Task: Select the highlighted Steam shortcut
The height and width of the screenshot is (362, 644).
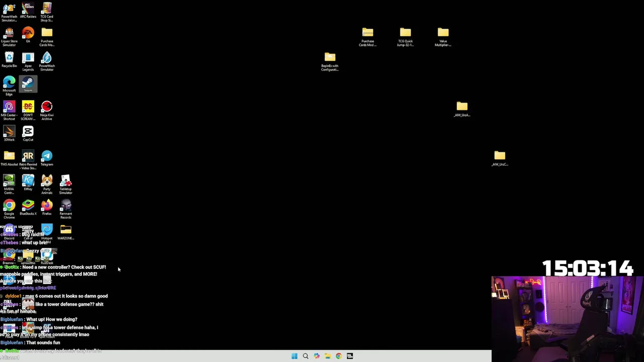Action: tap(28, 84)
